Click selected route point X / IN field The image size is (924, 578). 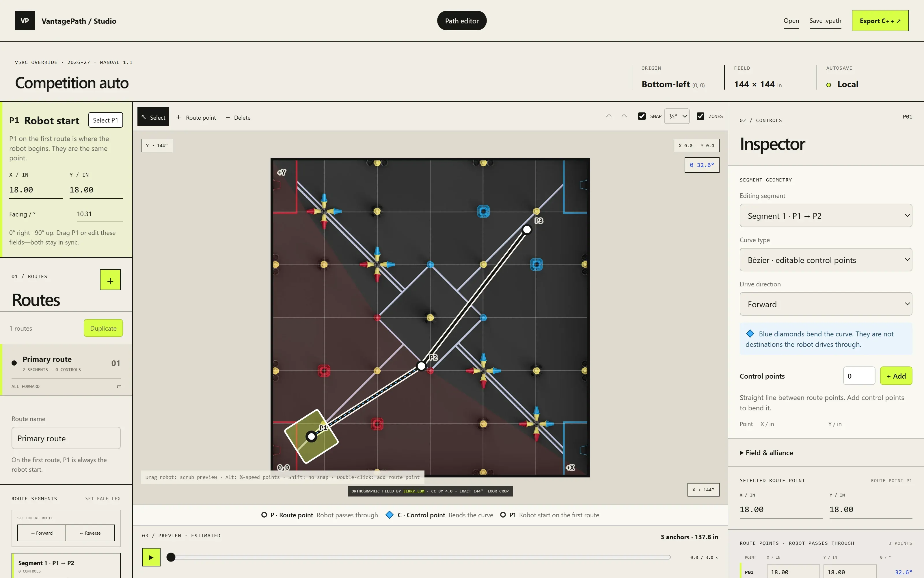pos(781,510)
